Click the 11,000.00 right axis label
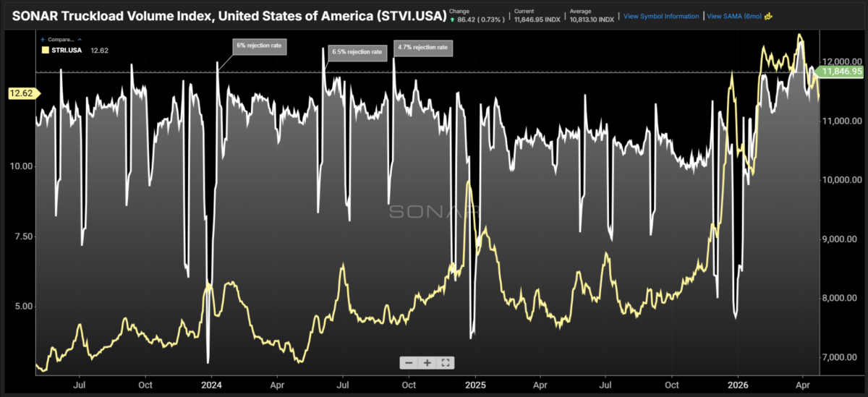 tap(841, 121)
